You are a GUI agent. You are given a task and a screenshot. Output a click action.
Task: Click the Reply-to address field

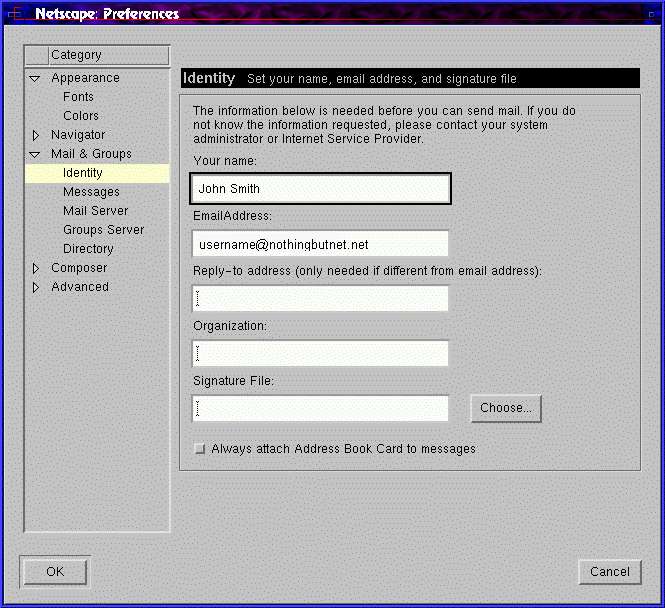[320, 298]
